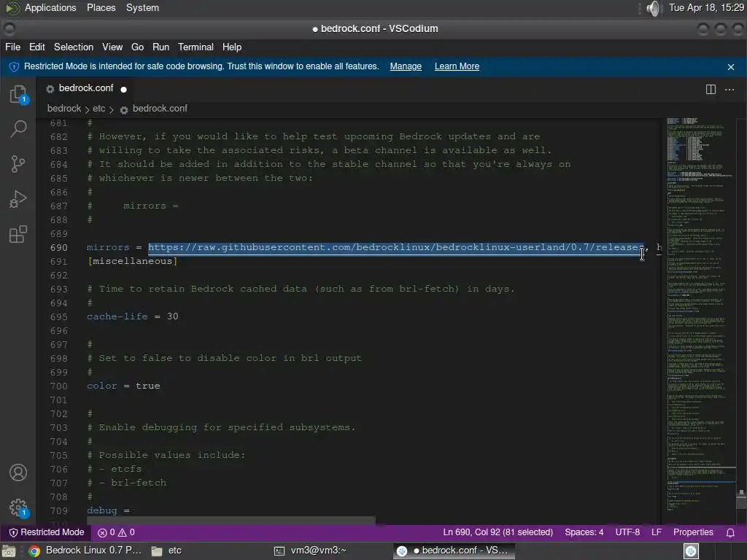
Task: Open the System menu in top panel
Action: click(142, 8)
